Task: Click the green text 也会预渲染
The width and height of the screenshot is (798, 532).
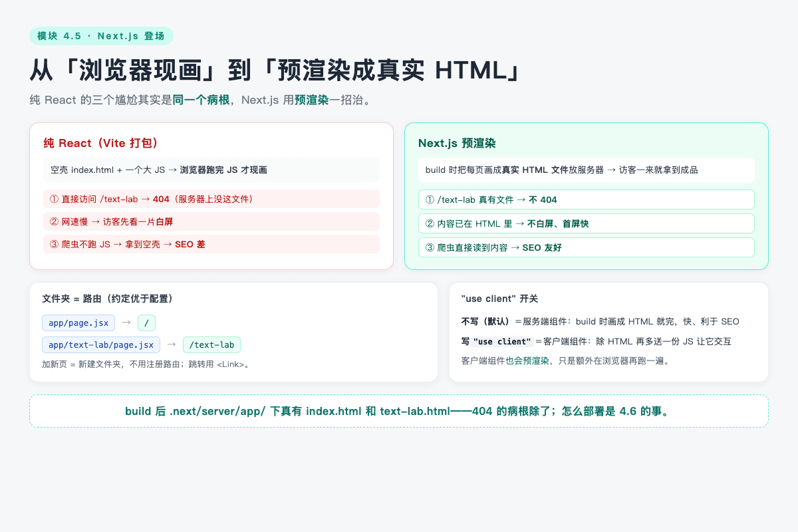Action: (x=527, y=360)
